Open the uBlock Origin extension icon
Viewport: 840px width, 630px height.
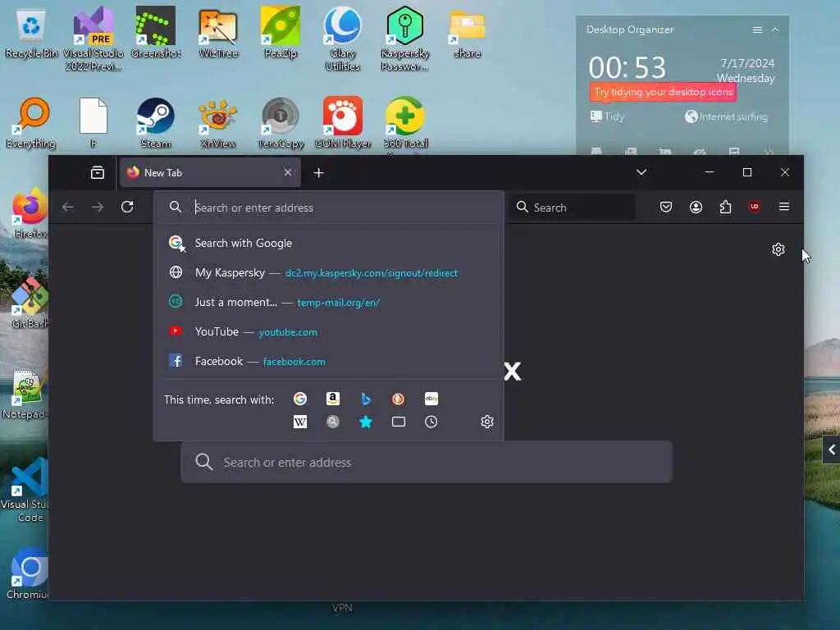pos(755,207)
